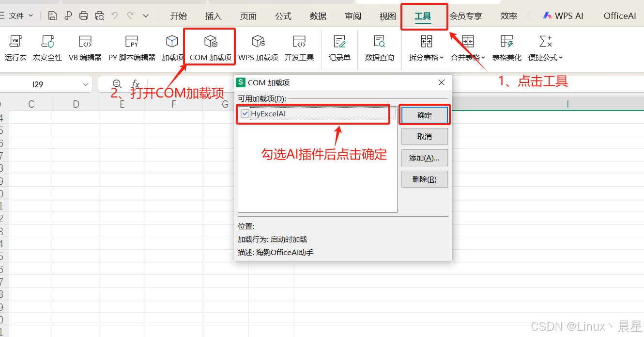Launch the VB 编辑器
Image resolution: width=644 pixels, height=337 pixels.
tap(85, 48)
